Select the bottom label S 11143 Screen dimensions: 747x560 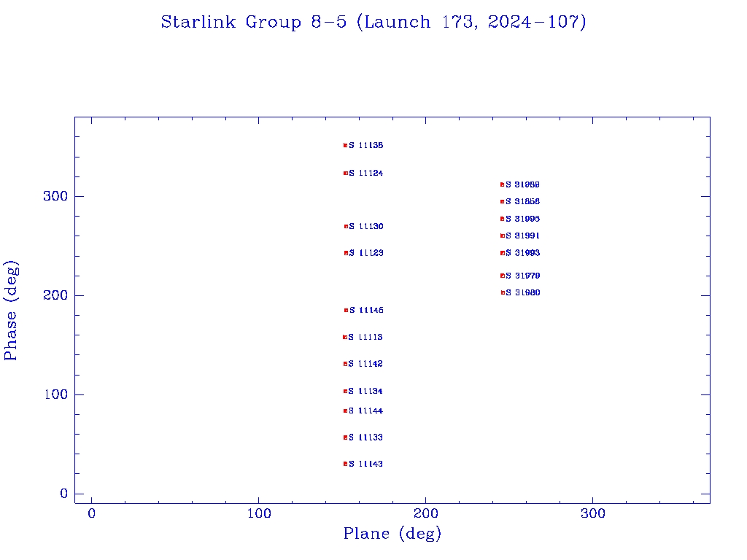366,464
